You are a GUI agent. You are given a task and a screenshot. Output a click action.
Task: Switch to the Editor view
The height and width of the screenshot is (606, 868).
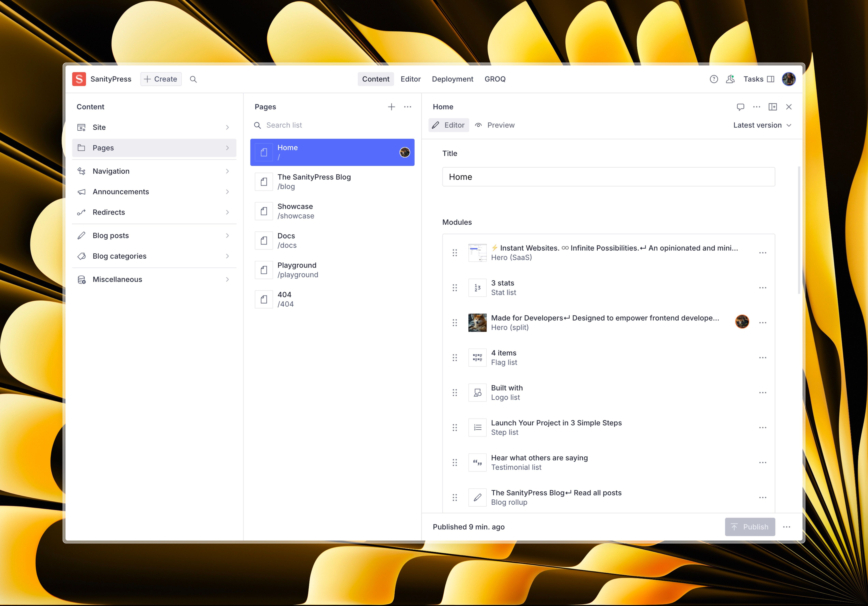point(448,125)
